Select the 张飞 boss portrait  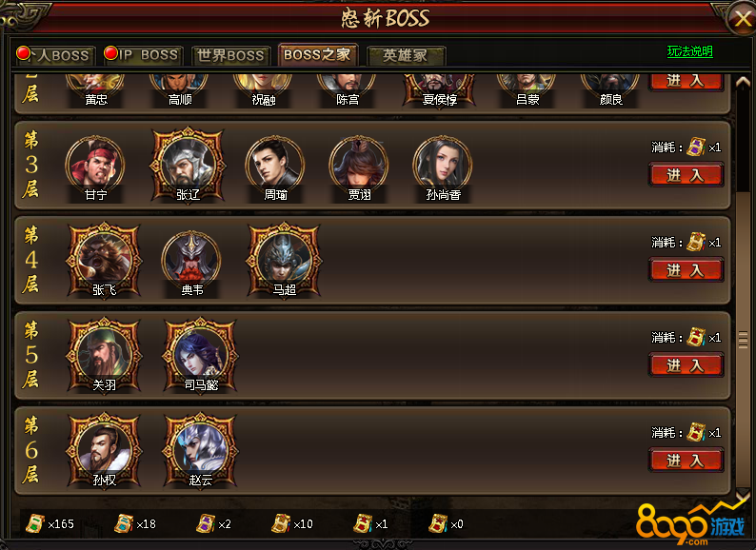click(x=104, y=261)
